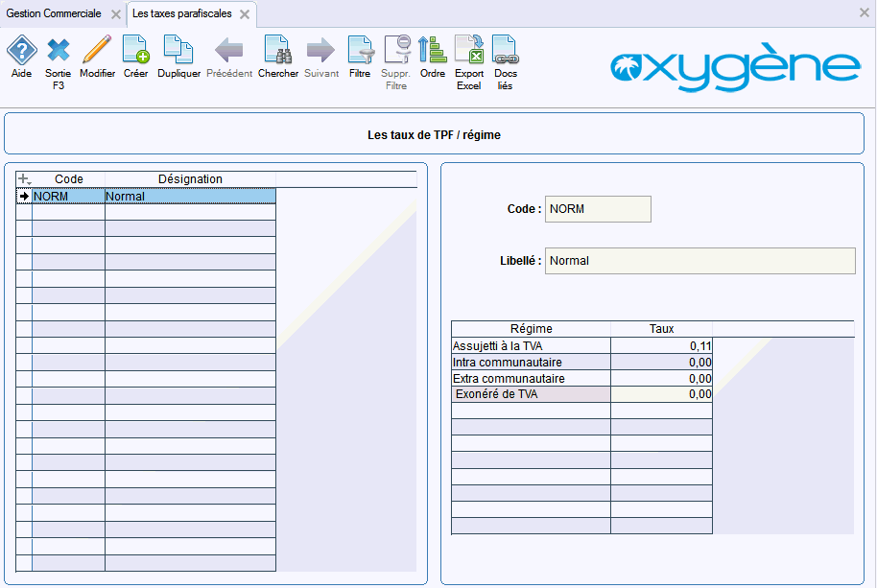Expand the grid plus menu in table header

(24, 178)
